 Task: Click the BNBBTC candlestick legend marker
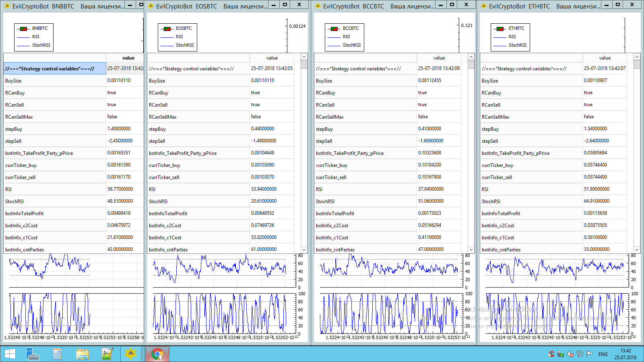(23, 29)
